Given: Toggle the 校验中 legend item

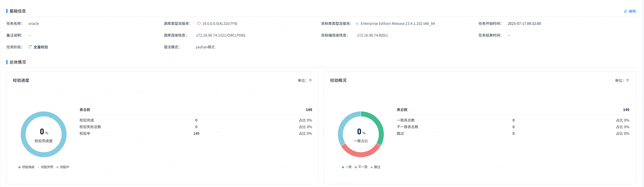Looking at the screenshot, I should click(63, 167).
